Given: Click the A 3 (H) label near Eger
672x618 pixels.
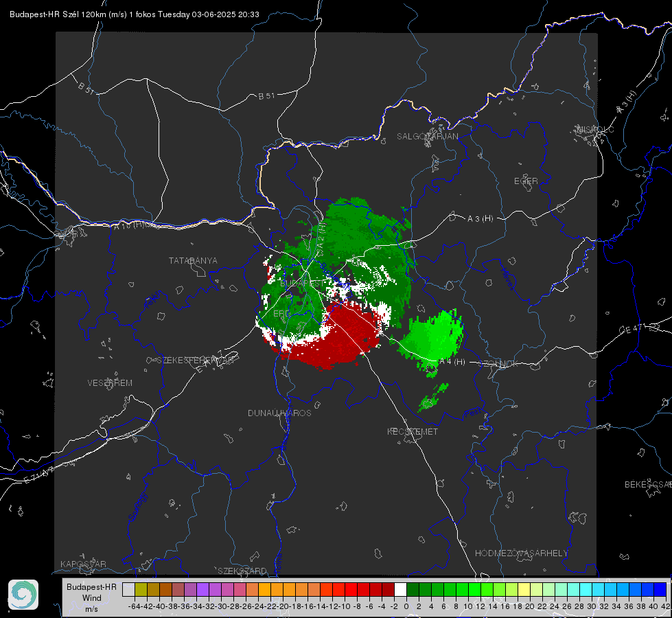Looking at the screenshot, I should point(480,219).
